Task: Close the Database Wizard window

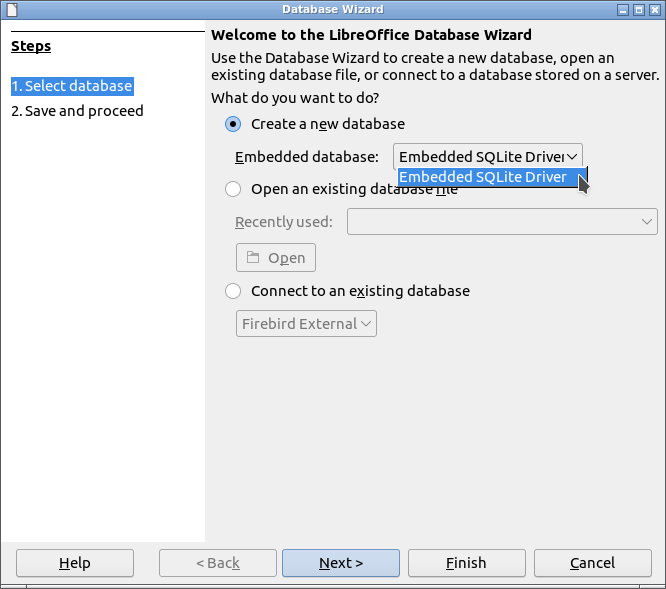Action: pos(655,10)
